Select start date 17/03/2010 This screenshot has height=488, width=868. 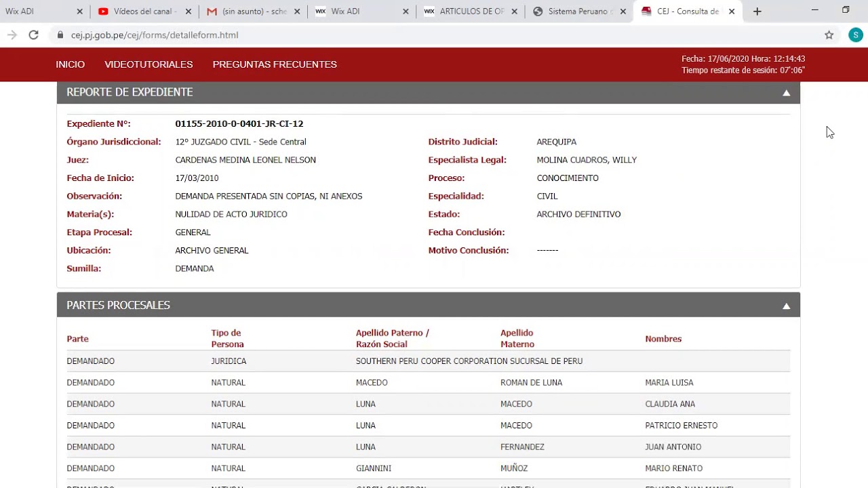point(197,178)
